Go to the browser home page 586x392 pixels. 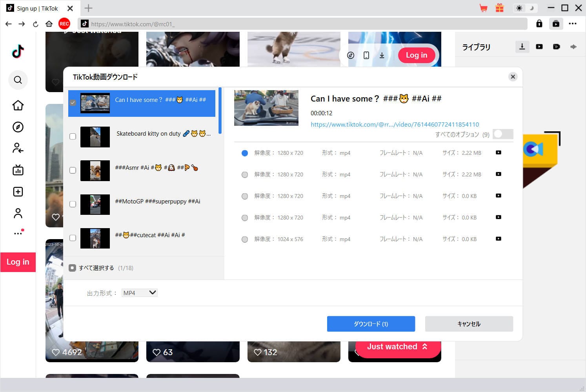(x=49, y=24)
